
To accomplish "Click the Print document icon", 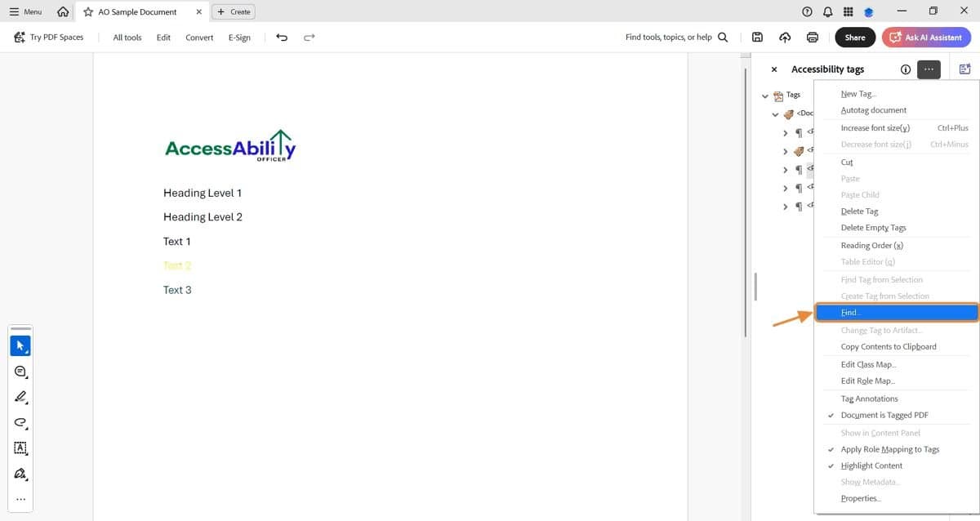I will tap(811, 37).
